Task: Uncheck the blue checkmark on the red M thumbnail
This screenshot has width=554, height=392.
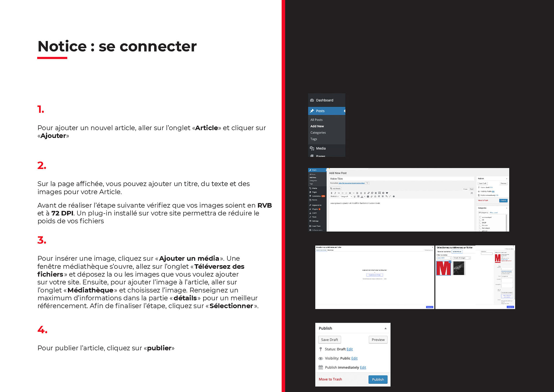Action: point(450,262)
